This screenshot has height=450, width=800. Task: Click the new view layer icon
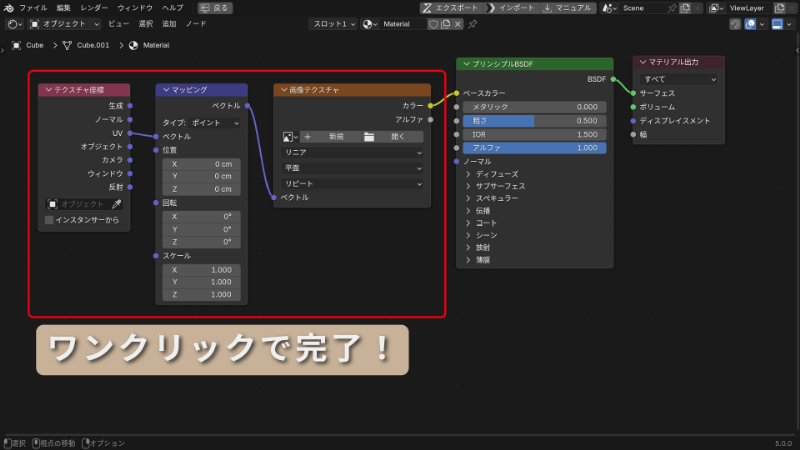point(780,8)
